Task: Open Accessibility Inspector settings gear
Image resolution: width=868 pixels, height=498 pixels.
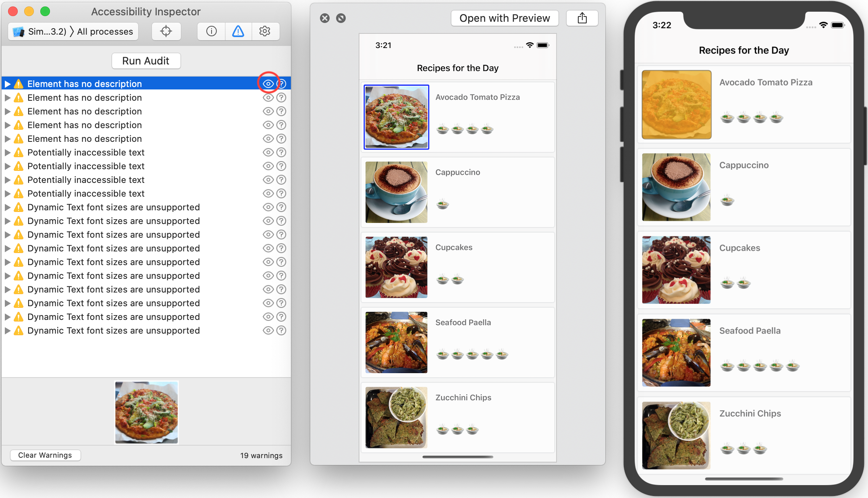Action: coord(265,31)
